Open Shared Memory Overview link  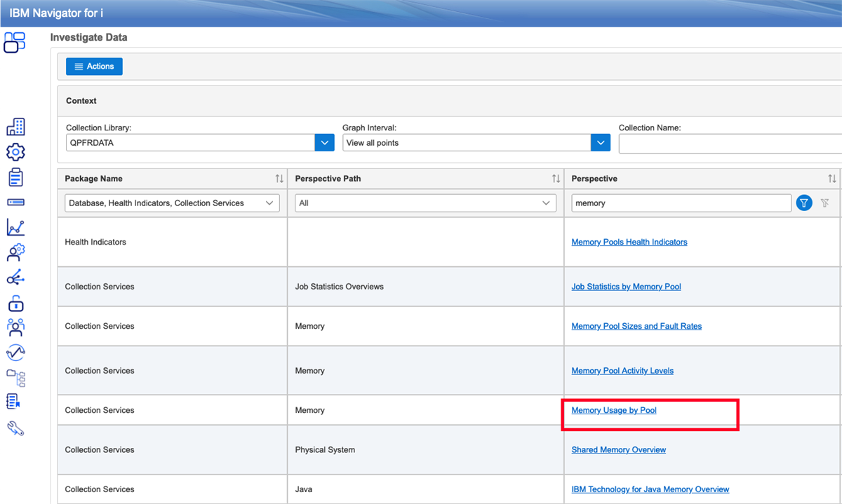(619, 450)
